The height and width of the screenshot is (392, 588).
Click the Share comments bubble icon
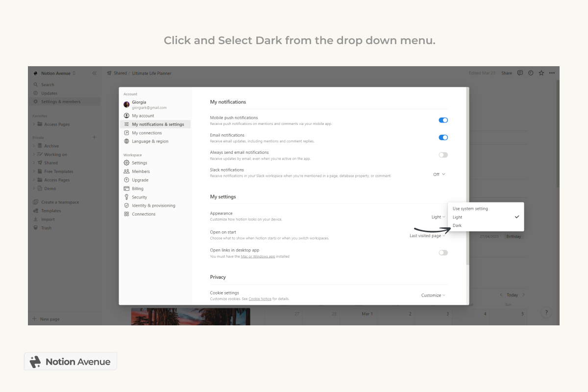(x=519, y=73)
